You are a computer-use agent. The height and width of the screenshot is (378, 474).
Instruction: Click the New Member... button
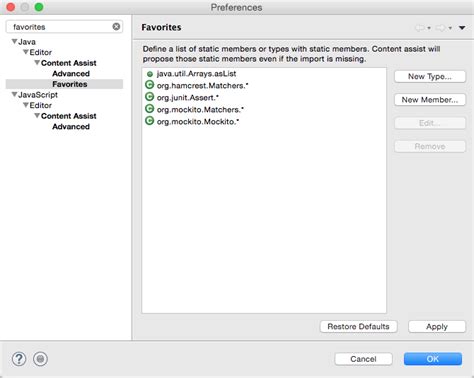click(x=430, y=100)
